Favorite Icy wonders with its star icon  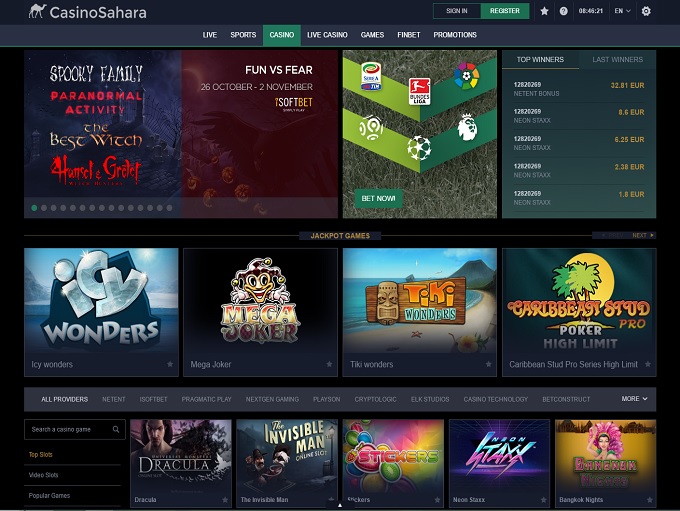click(x=170, y=364)
